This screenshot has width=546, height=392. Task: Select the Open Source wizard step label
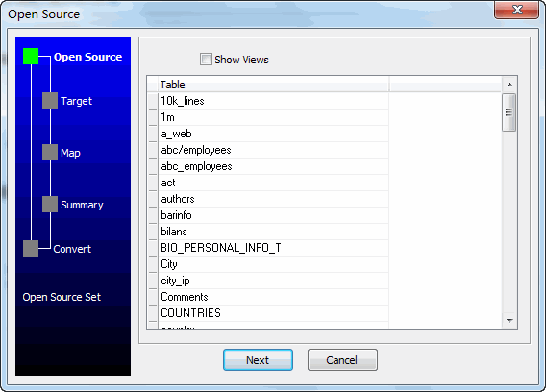pos(87,57)
